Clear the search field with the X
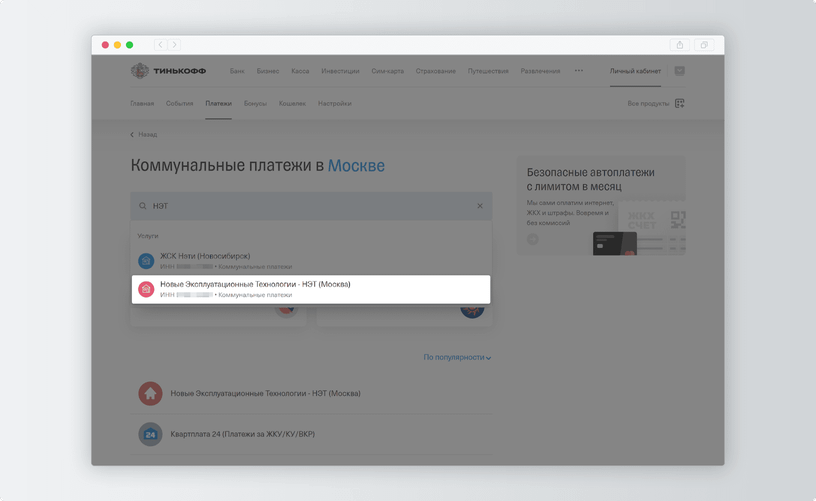The height and width of the screenshot is (501, 816). (x=480, y=206)
